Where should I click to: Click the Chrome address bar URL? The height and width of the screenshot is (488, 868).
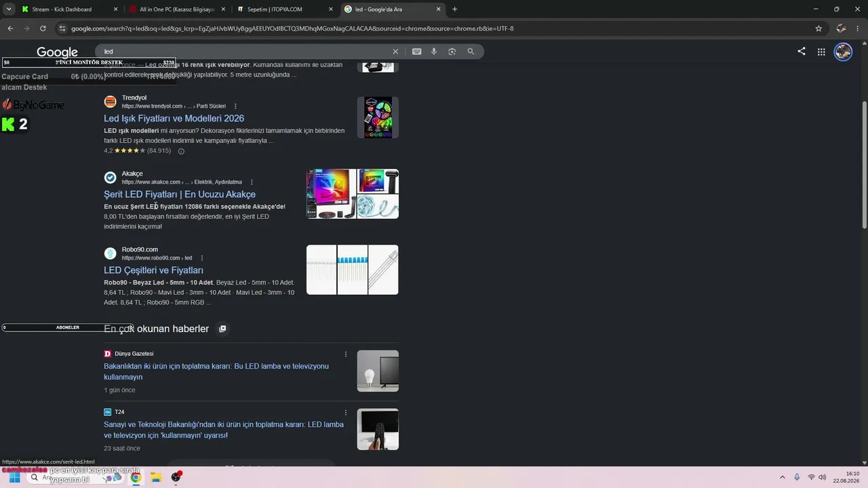click(292, 28)
